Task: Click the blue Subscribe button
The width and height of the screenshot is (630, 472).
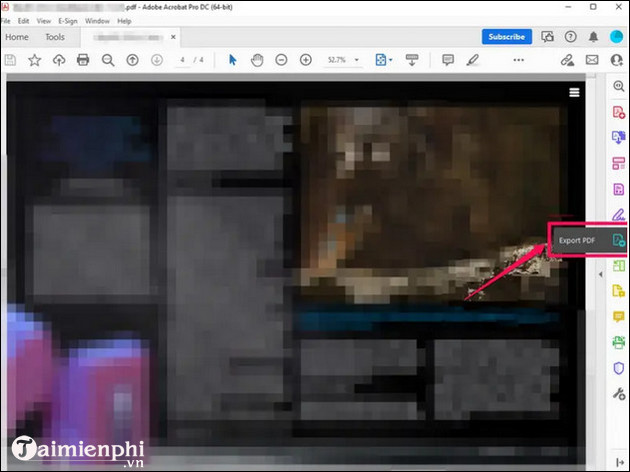Action: point(506,37)
